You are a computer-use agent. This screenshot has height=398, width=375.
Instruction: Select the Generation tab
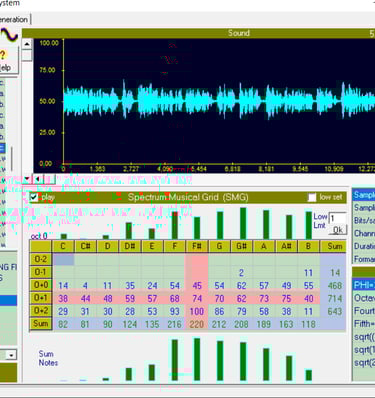[x=14, y=19]
